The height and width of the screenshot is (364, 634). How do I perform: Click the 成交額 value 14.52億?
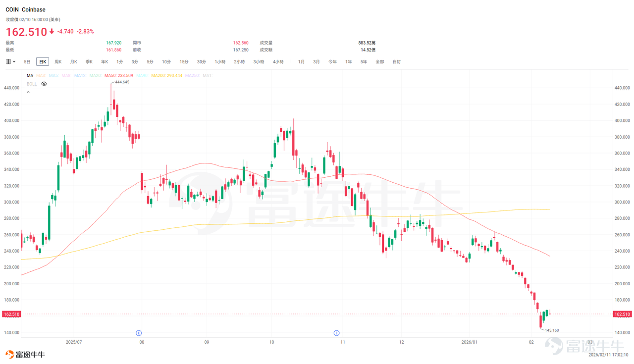tap(368, 50)
